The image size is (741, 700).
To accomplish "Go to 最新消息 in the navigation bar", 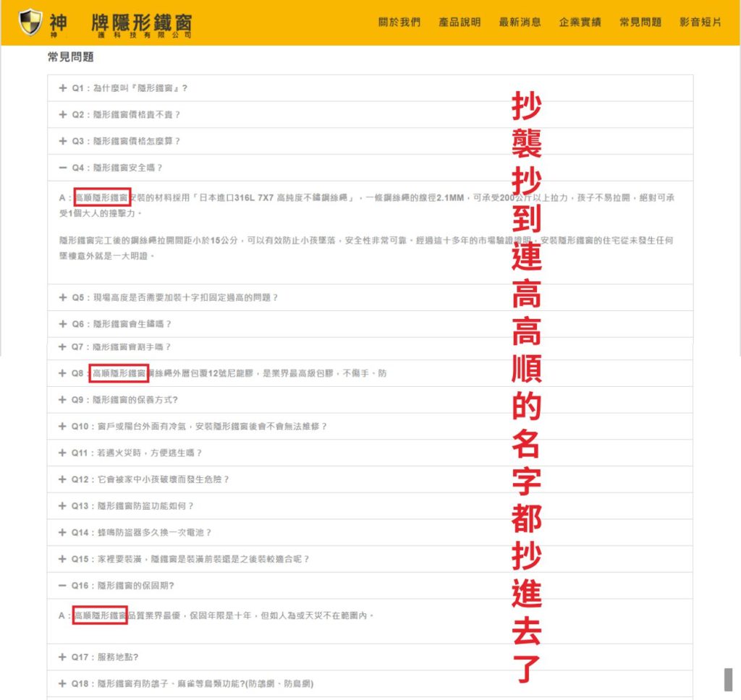I will 520,22.
